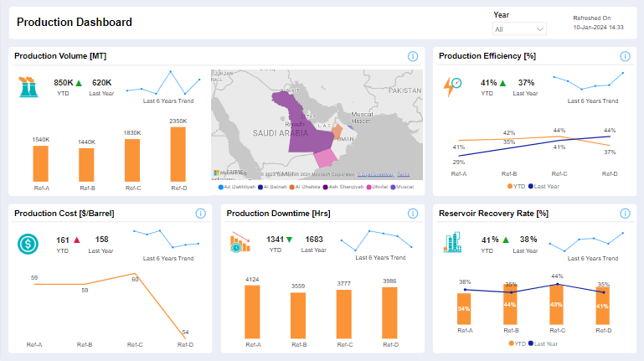
Task: Open info icon for Production Volume panel
Action: pyautogui.click(x=413, y=56)
